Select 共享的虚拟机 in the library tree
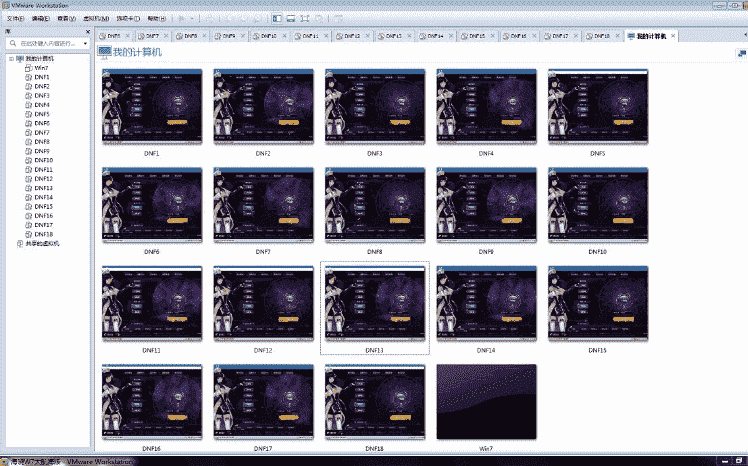Screen dimensions: 748x466 click(x=42, y=243)
